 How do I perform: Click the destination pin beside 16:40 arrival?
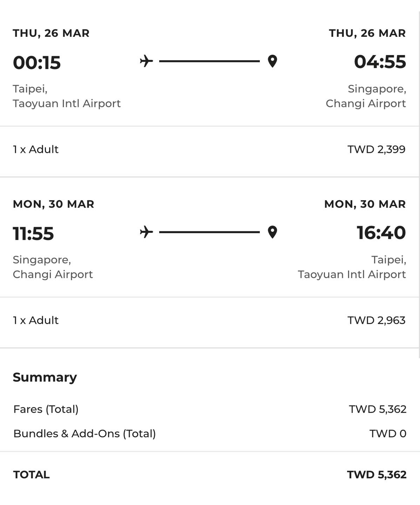click(x=272, y=232)
